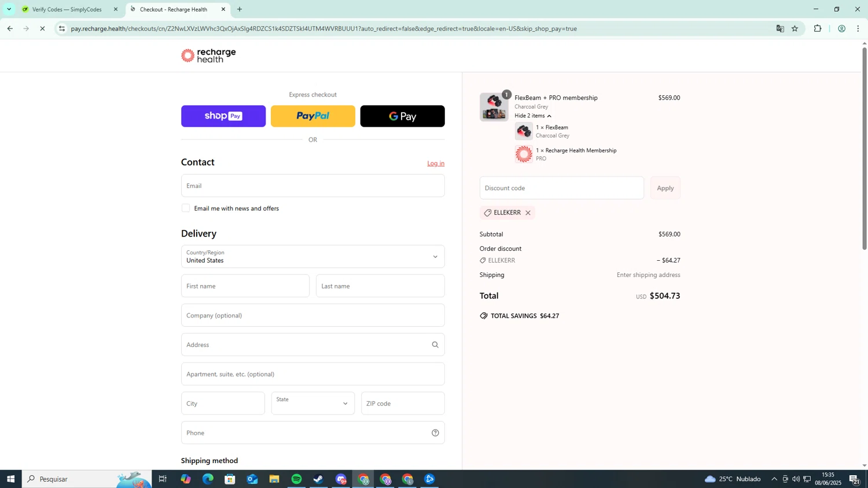Click the Address input field
Image resolution: width=868 pixels, height=488 pixels.
coord(313,345)
